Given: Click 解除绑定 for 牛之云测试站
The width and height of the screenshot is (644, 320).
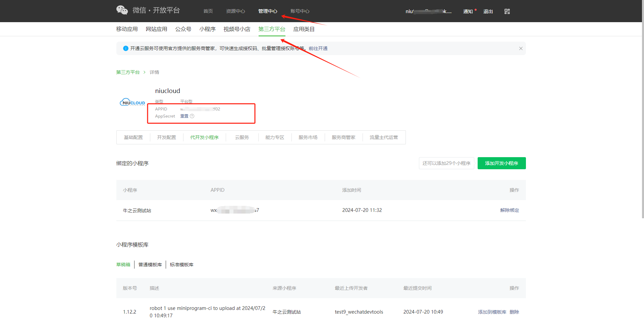Looking at the screenshot, I should click(x=509, y=210).
